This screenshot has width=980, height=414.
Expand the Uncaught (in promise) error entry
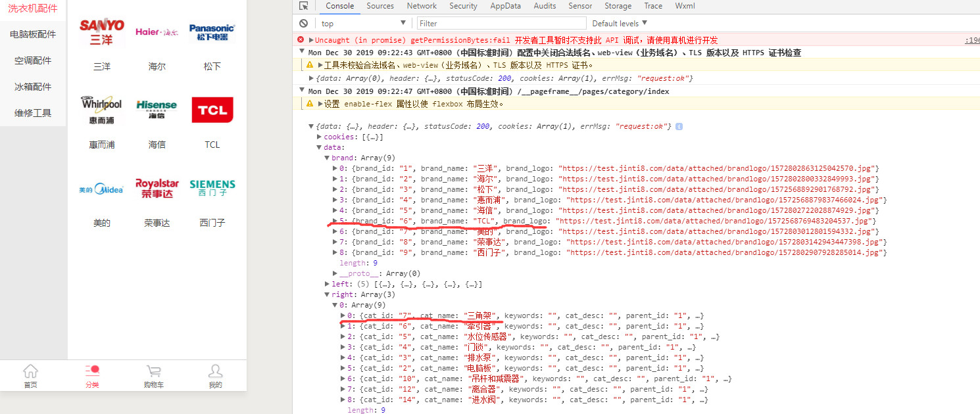pyautogui.click(x=311, y=40)
